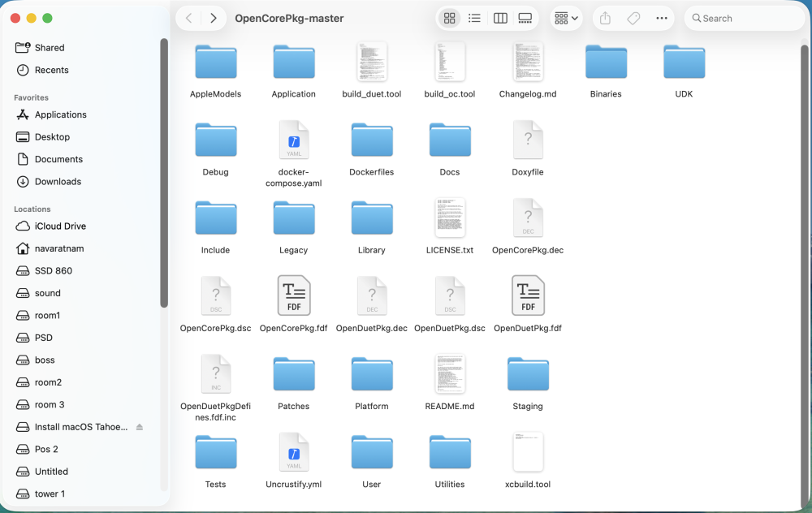The image size is (812, 513).
Task: Switch to icon view
Action: [450, 19]
